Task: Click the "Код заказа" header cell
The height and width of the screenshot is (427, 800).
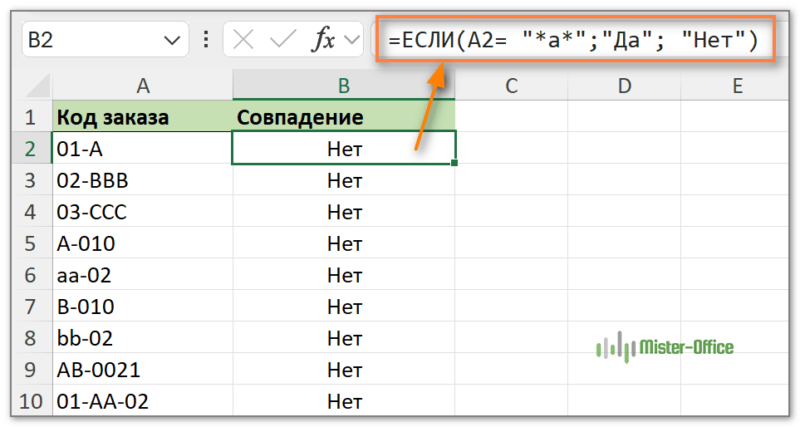Action: 142,118
